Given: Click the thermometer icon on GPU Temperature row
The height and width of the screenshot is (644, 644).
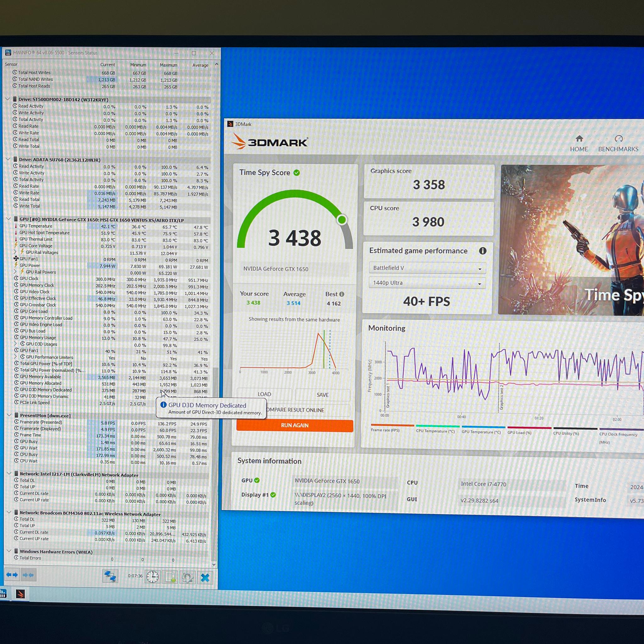Looking at the screenshot, I should pos(16,226).
